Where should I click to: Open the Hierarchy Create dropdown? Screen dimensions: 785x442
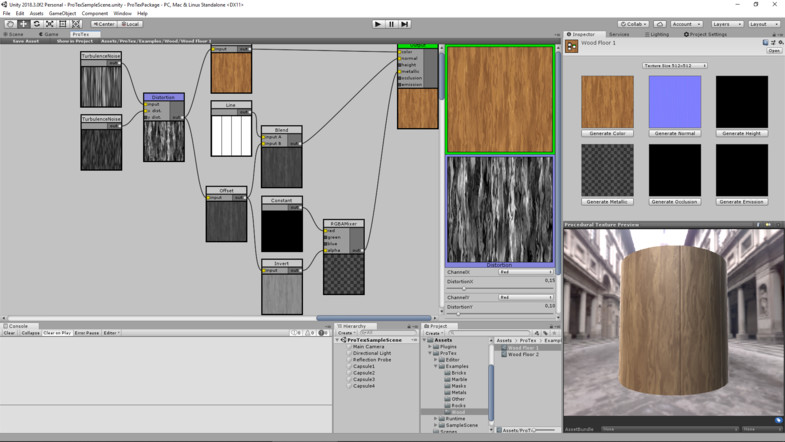point(346,332)
